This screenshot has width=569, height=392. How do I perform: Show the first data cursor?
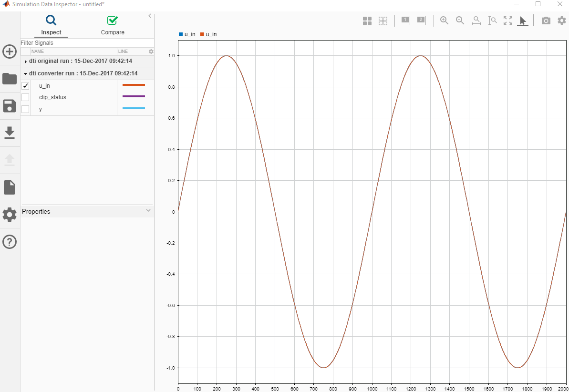pos(405,20)
